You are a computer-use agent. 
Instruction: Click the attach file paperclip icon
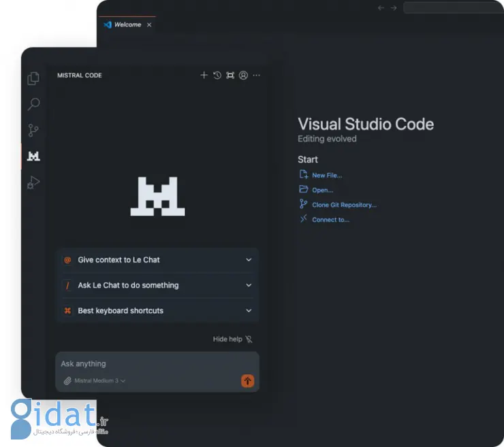pyautogui.click(x=67, y=381)
